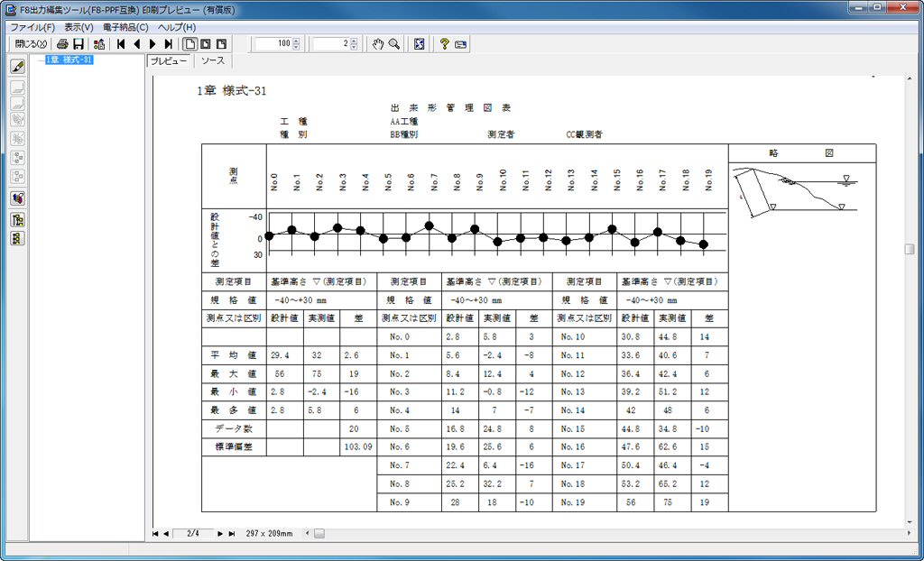This screenshot has height=561, width=924.
Task: Click the floppy disk save icon
Action: click(x=79, y=43)
